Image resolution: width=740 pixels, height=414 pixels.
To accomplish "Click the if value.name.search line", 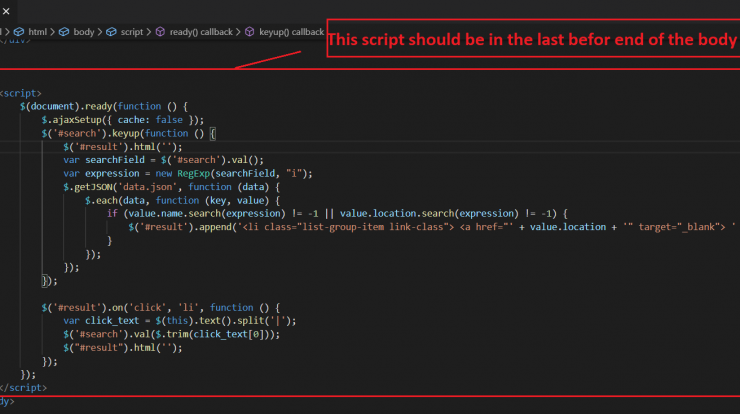I will point(337,214).
